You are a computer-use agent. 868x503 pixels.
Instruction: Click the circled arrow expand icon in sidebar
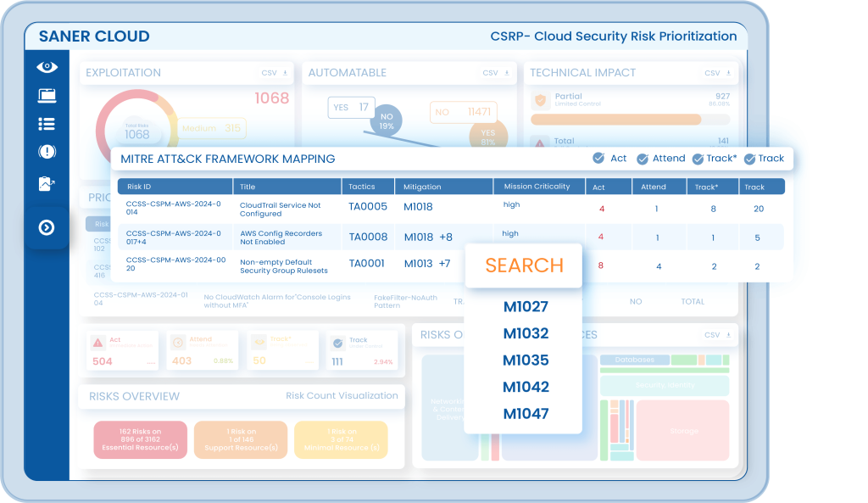(x=47, y=227)
